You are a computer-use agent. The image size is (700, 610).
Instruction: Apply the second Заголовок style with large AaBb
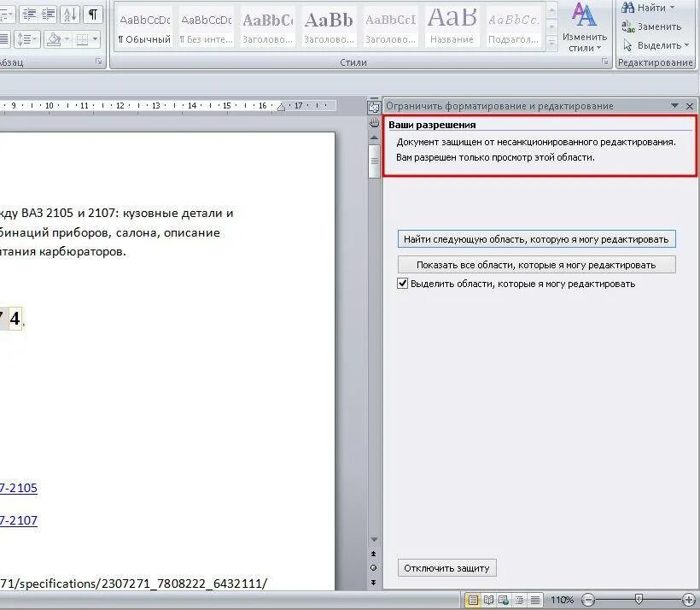pyautogui.click(x=329, y=27)
